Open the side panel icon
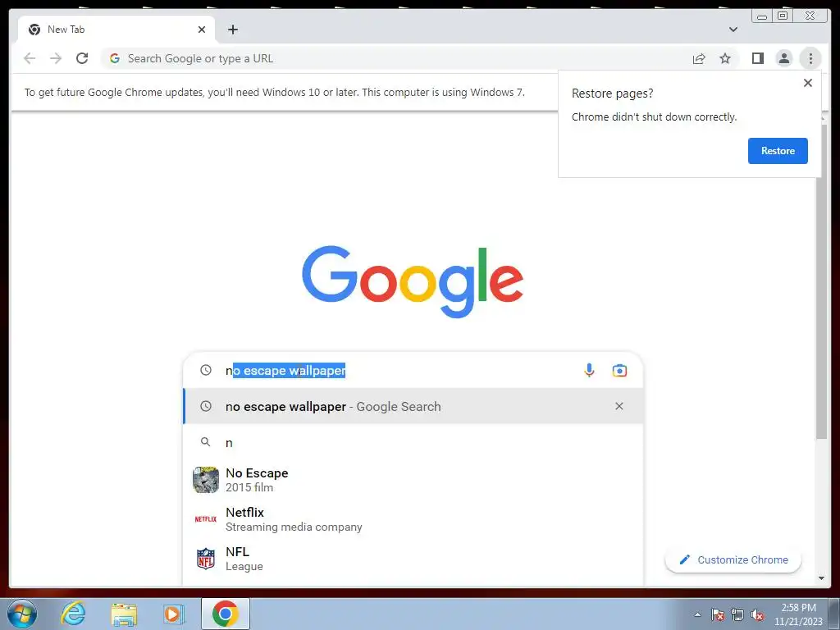840x630 pixels. click(x=757, y=58)
